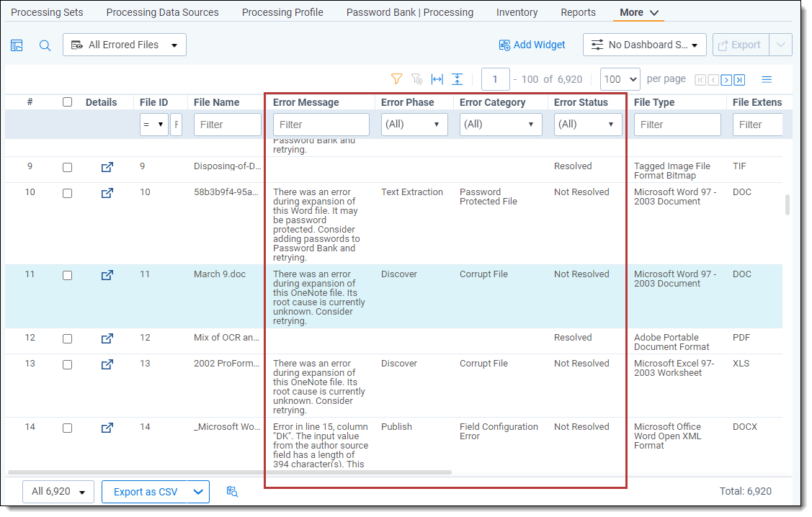Open the grid hamburger menu icon
812x517 pixels.
pos(767,79)
